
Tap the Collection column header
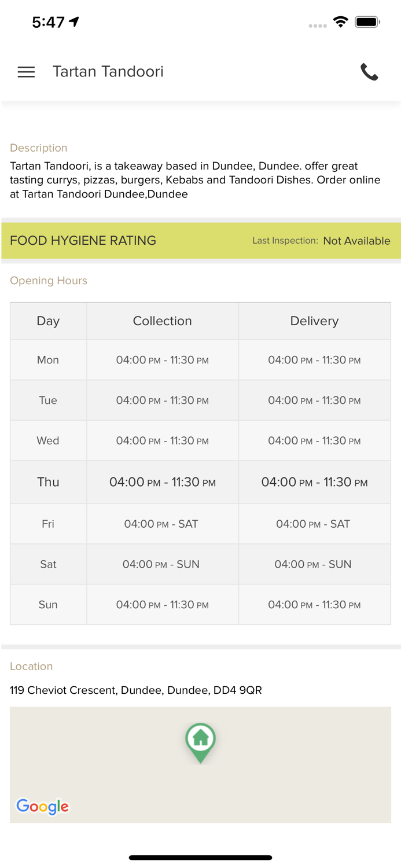coord(162,321)
